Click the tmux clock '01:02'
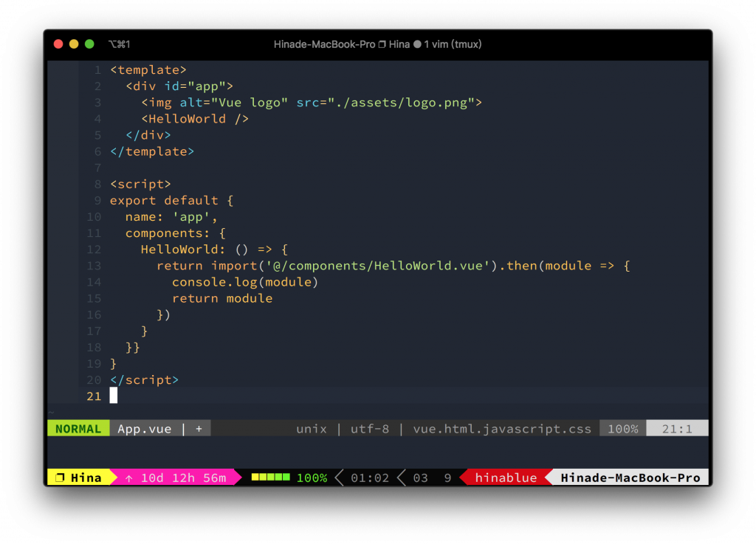This screenshot has width=756, height=544. point(370,478)
